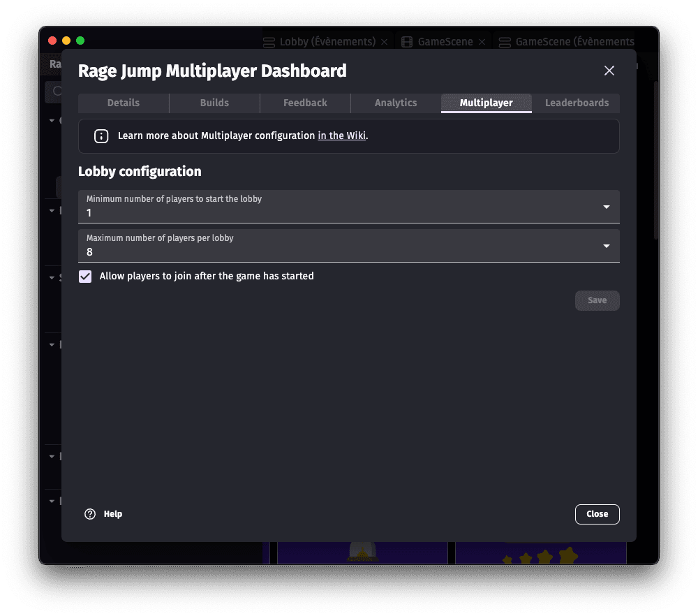Screen dimensions: 698x616
Task: Collapse the topmost sidebar section chevron
Action: 50,120
